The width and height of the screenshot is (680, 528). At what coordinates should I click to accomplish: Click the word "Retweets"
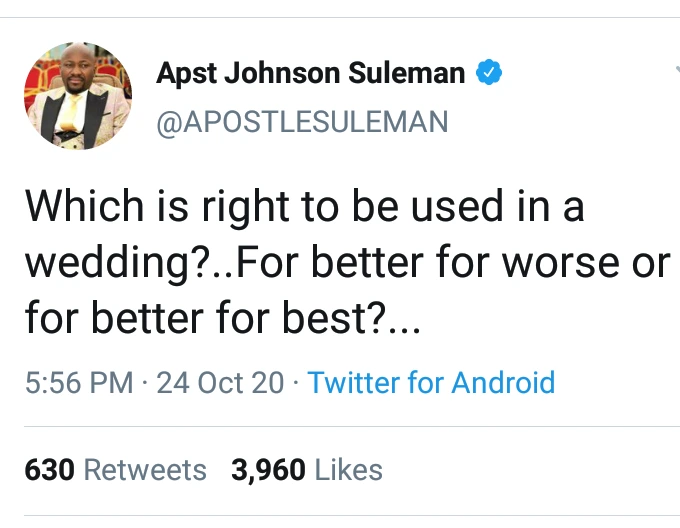pos(145,469)
